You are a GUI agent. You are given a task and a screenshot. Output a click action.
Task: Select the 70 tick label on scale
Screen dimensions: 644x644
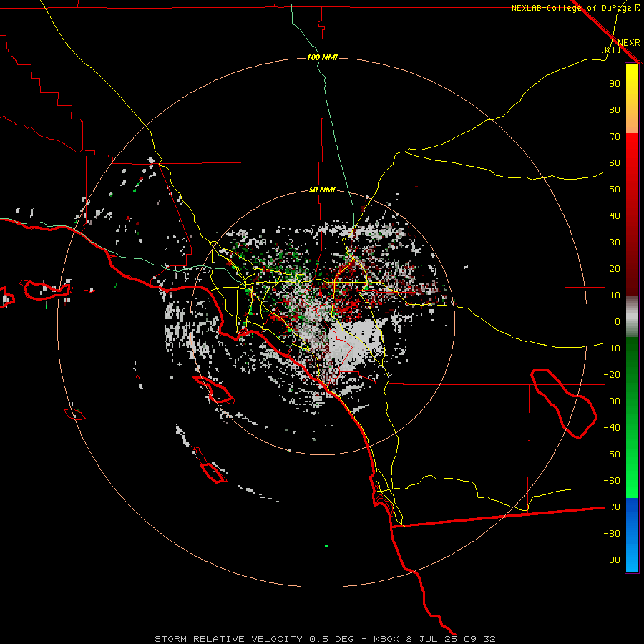point(615,137)
